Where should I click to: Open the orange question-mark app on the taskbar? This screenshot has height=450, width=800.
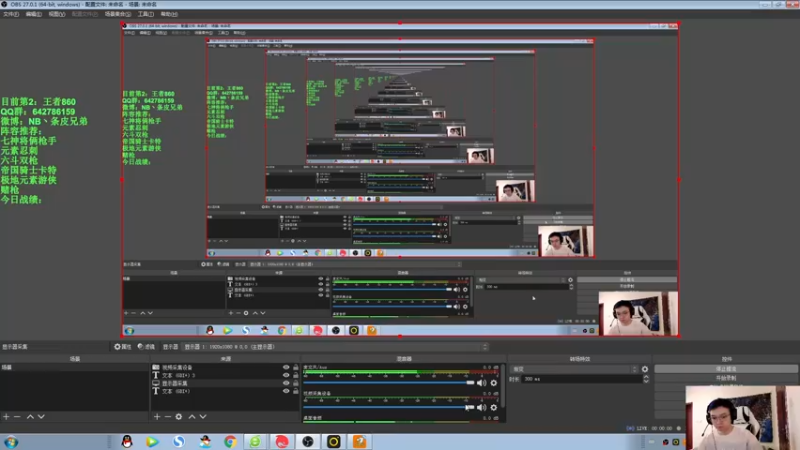click(x=360, y=441)
